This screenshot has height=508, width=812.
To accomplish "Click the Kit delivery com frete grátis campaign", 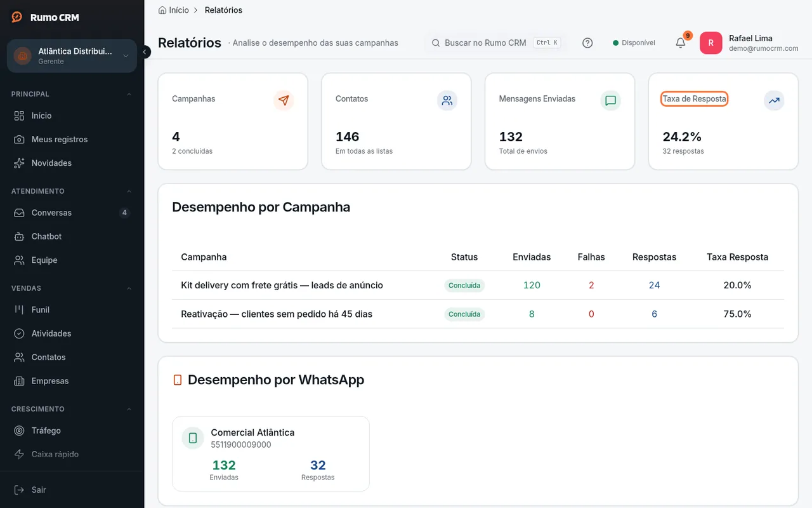I will (282, 285).
